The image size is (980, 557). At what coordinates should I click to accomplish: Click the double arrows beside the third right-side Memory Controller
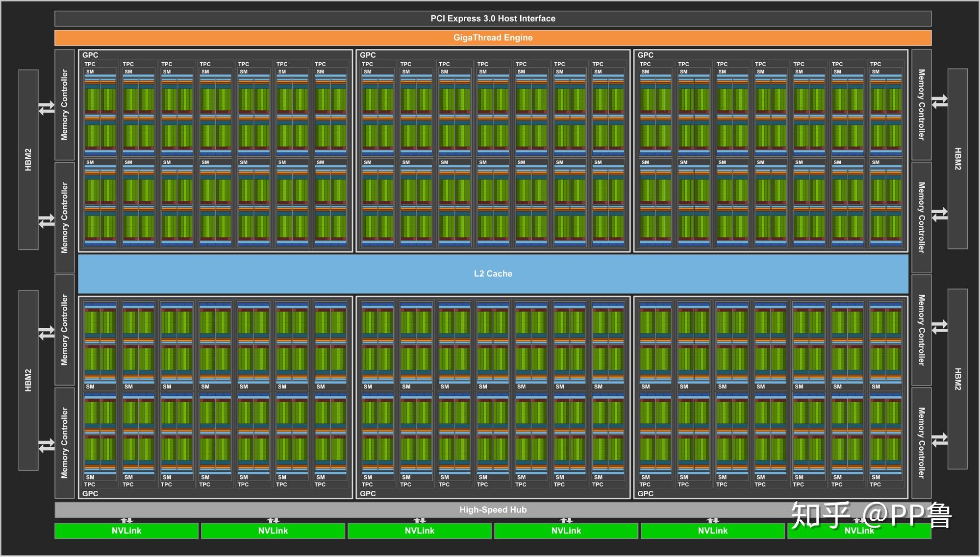940,327
